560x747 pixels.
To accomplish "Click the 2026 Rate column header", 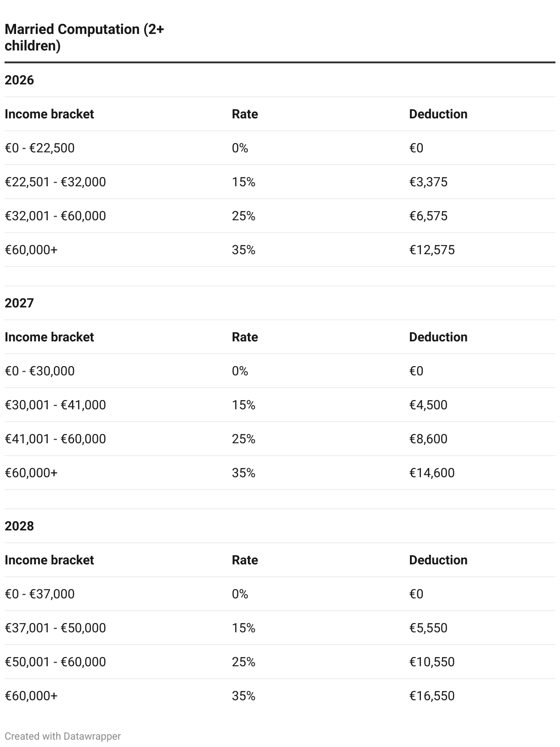I will [x=245, y=114].
